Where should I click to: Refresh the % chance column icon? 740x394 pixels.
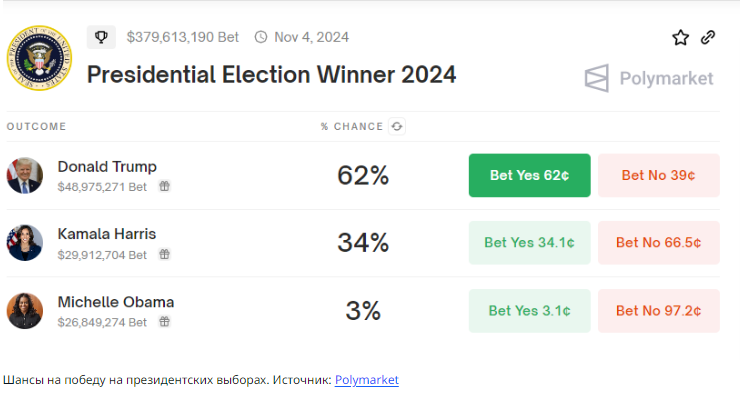[397, 126]
